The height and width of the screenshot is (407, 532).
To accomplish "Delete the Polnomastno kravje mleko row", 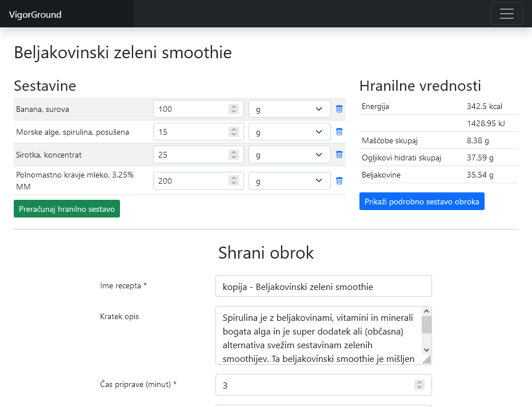I will [339, 181].
